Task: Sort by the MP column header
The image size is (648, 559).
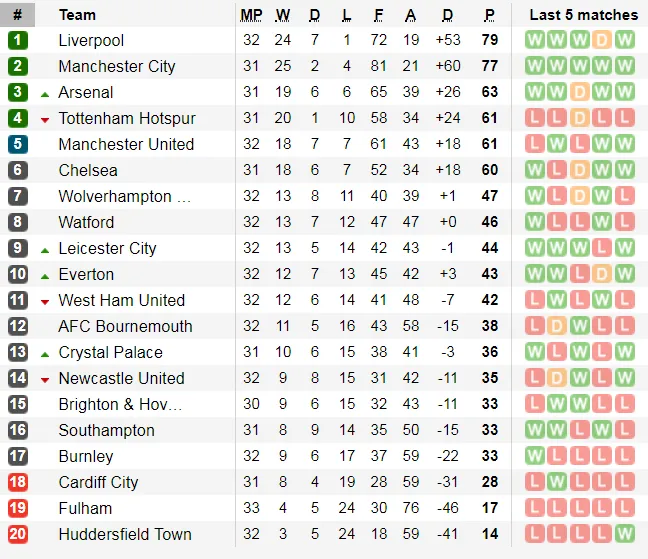Action: 251,15
